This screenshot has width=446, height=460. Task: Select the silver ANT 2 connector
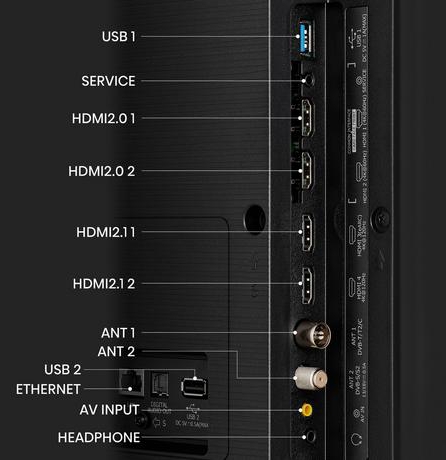pos(311,378)
